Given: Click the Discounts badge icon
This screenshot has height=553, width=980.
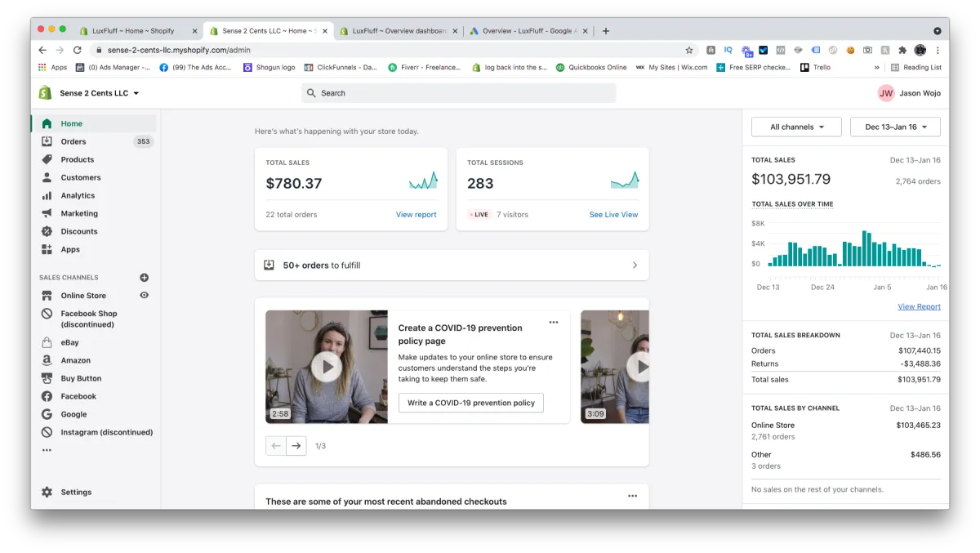Looking at the screenshot, I should pos(47,231).
